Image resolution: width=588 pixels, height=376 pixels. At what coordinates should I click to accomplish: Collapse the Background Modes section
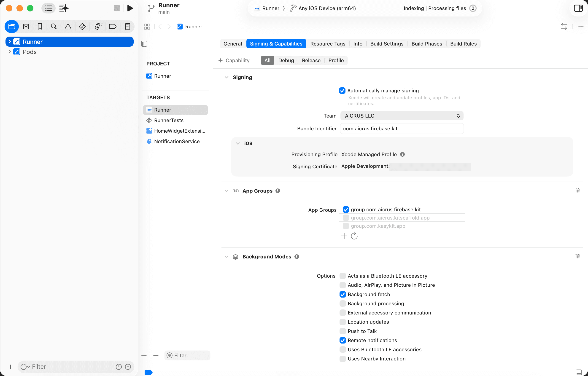click(226, 257)
